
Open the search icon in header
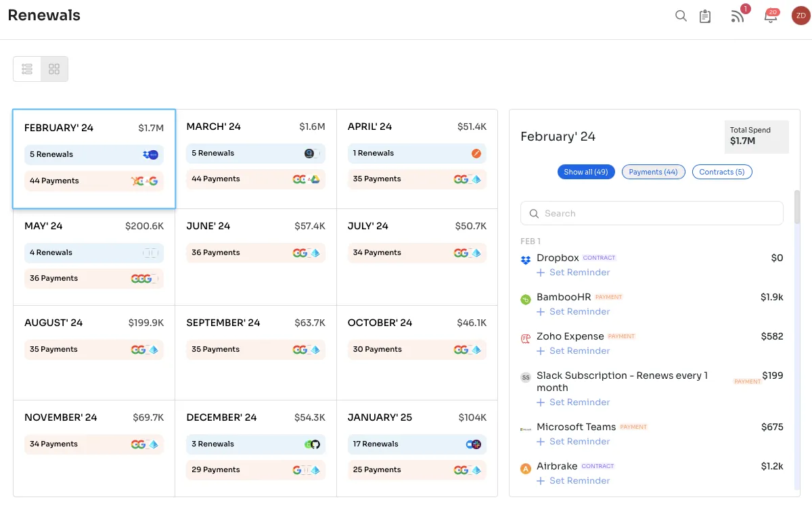click(681, 16)
